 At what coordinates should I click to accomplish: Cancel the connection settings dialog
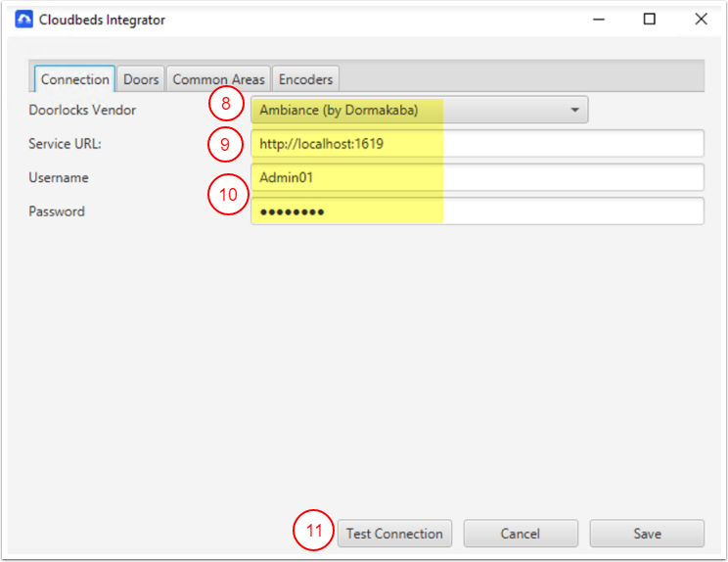(521, 534)
